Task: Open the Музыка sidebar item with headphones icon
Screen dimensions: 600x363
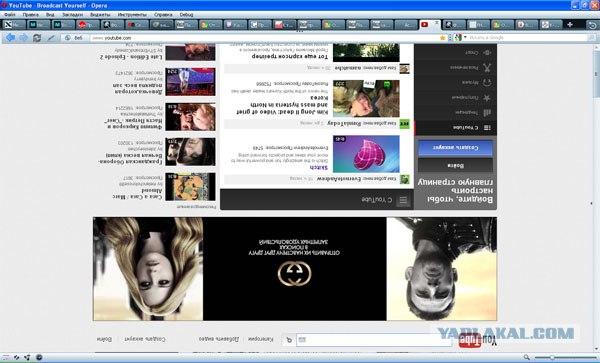Action: tap(456, 82)
